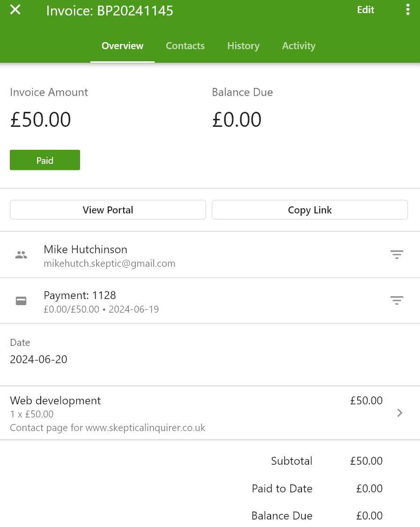Click the credit card payment icon

pos(21,301)
